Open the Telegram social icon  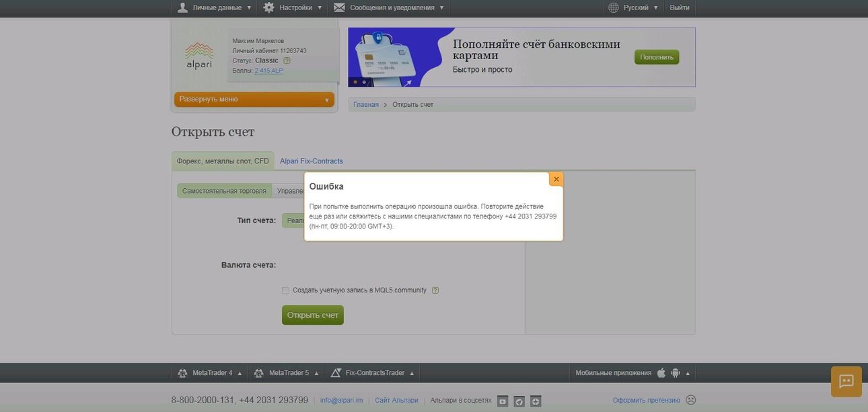(x=519, y=401)
